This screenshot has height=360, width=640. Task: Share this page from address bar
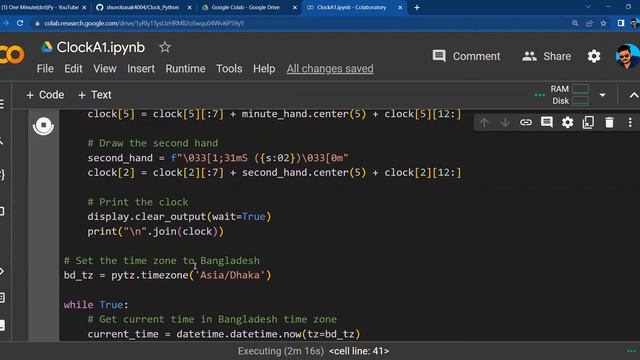(589, 23)
